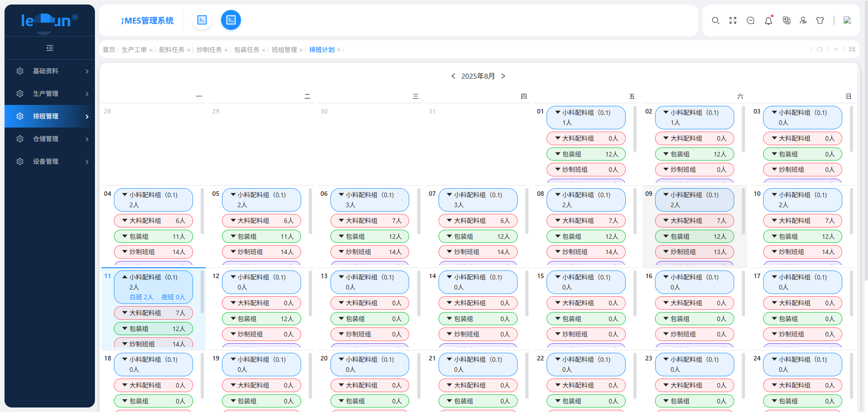Open 排班管理 sidebar menu
The width and height of the screenshot is (868, 412).
[x=50, y=116]
